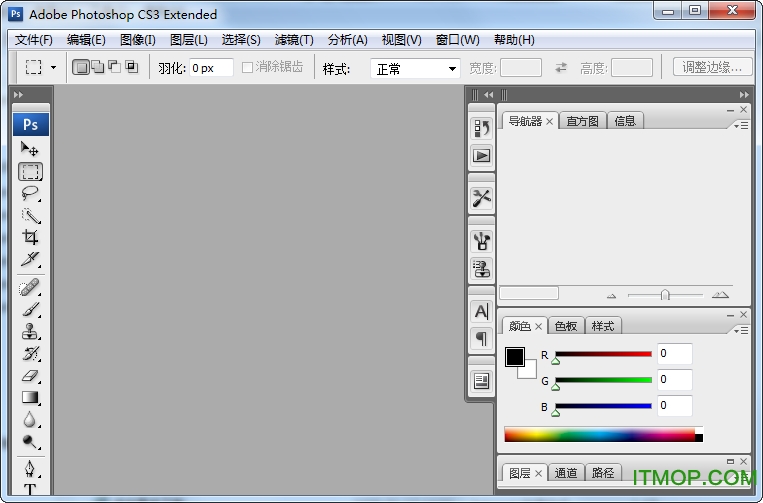Click the Ps logo atop the toolbox
This screenshot has width=763, height=503.
[x=31, y=125]
